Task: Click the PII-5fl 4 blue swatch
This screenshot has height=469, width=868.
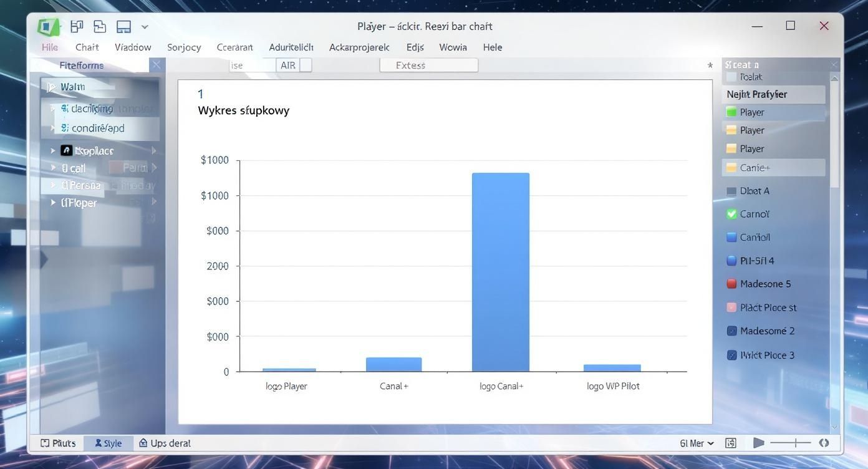Action: pos(732,261)
